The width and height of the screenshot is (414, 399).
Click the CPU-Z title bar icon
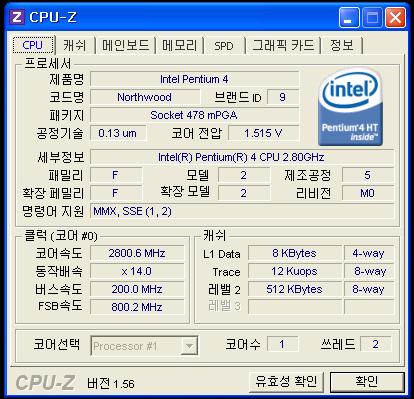(17, 17)
